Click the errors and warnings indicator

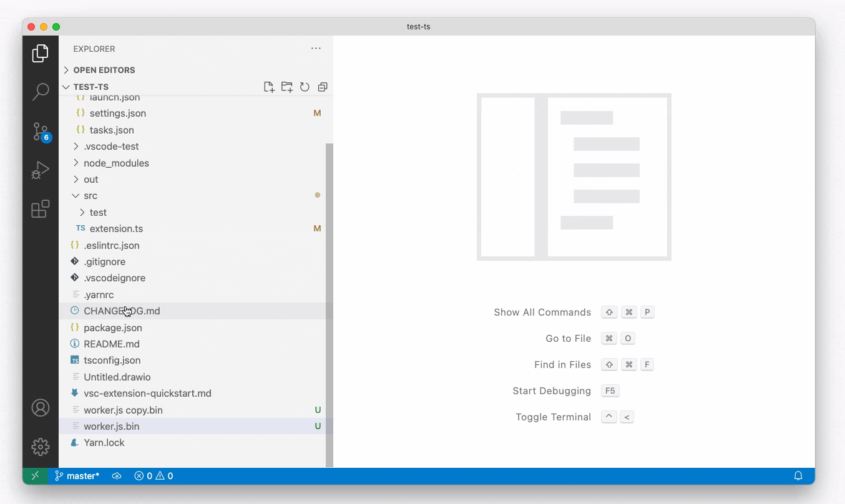(x=154, y=476)
